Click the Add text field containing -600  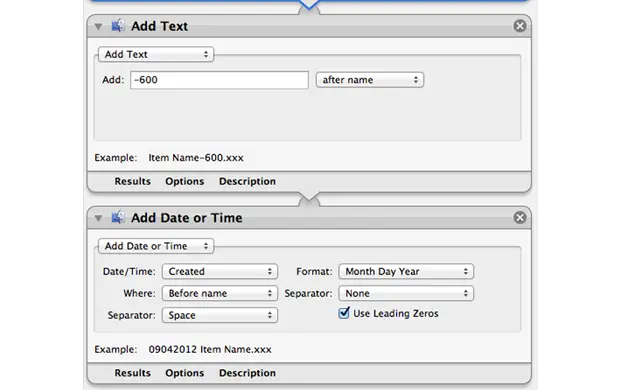[x=219, y=80]
